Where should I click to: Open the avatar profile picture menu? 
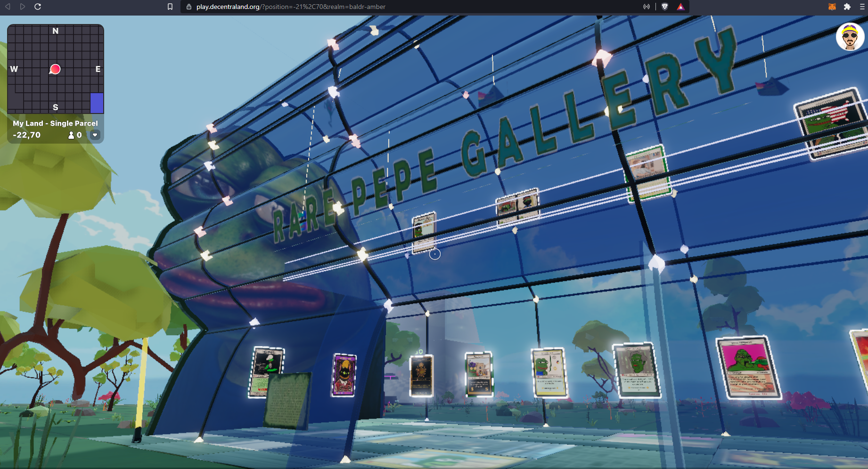click(x=850, y=37)
